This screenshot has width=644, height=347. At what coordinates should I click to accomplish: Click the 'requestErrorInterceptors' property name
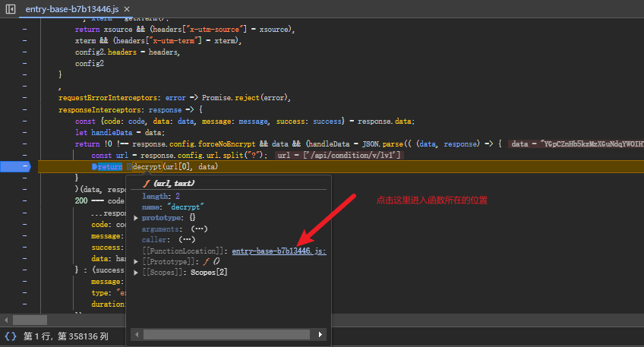click(108, 98)
